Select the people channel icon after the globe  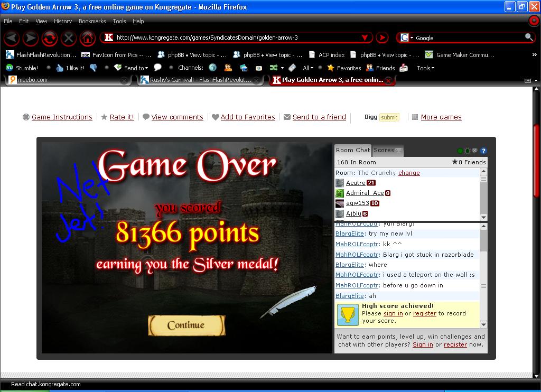pyautogui.click(x=228, y=68)
